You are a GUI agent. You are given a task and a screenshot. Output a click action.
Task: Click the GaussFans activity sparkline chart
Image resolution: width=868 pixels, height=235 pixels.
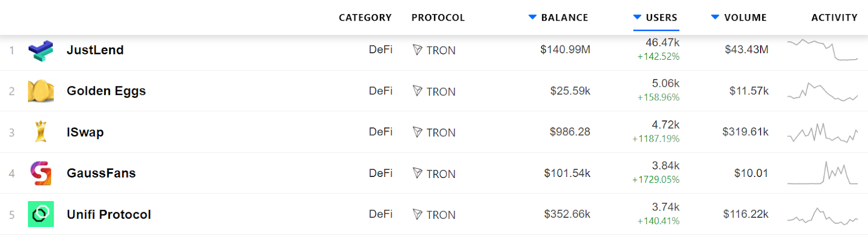[x=822, y=173]
